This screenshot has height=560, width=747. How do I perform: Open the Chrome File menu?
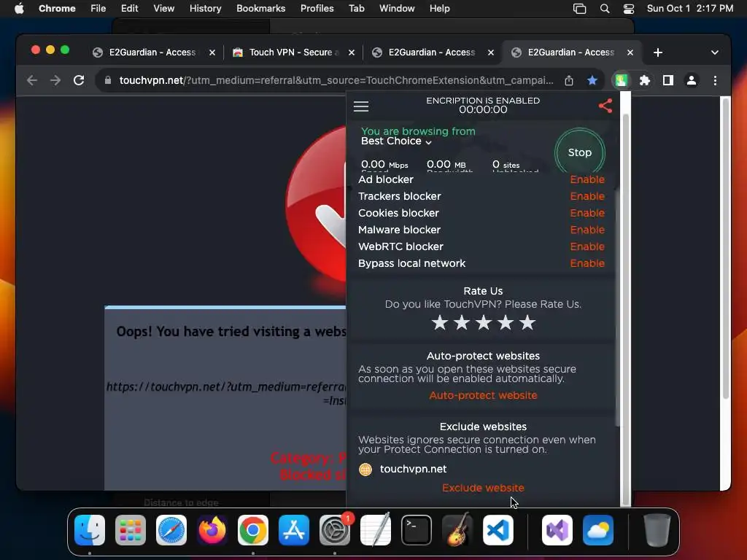pos(98,9)
